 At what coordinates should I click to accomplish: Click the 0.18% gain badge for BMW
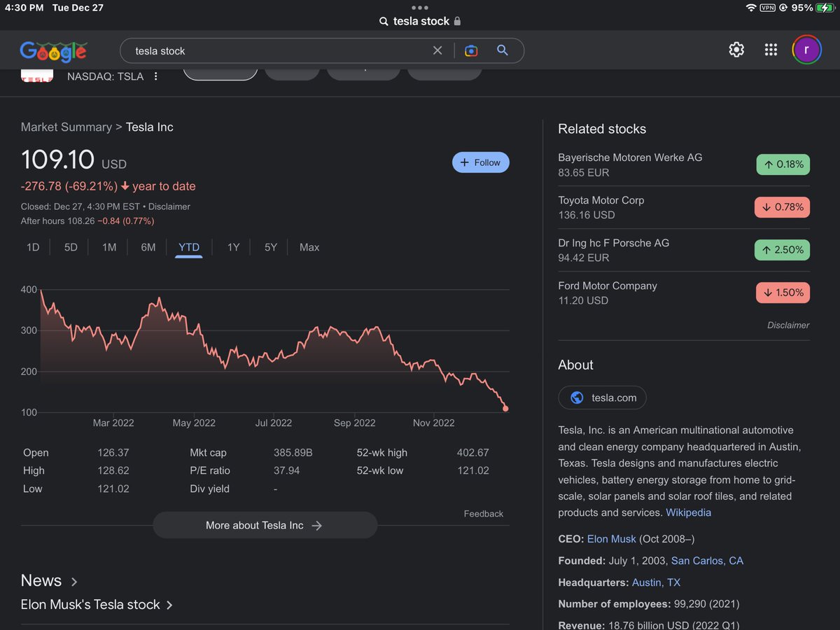coord(783,164)
